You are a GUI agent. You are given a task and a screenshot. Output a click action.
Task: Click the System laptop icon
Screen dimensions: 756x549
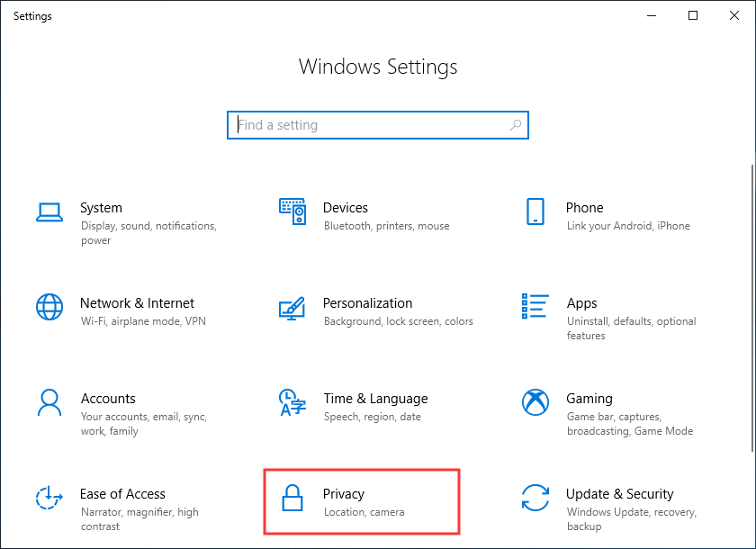49,212
